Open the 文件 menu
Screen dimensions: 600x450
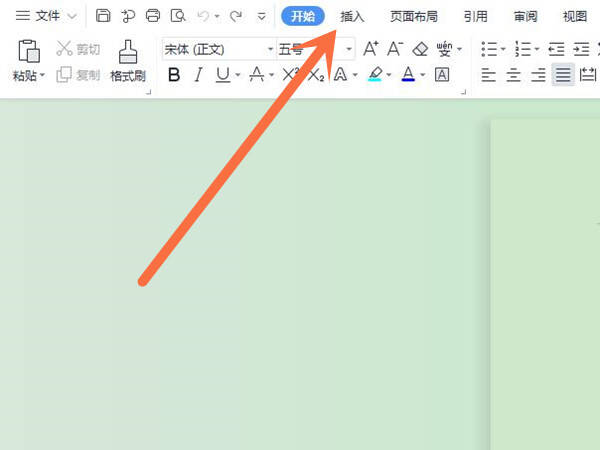pos(47,16)
